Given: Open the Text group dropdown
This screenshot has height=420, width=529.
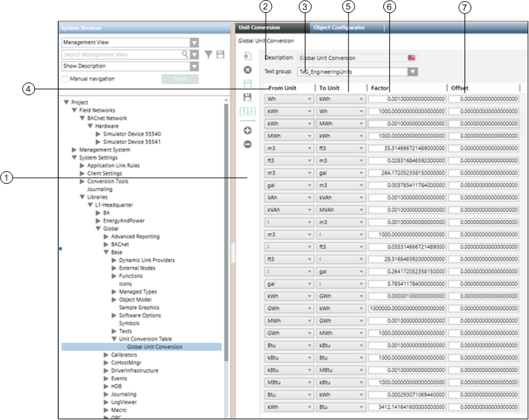Looking at the screenshot, I should tap(412, 72).
